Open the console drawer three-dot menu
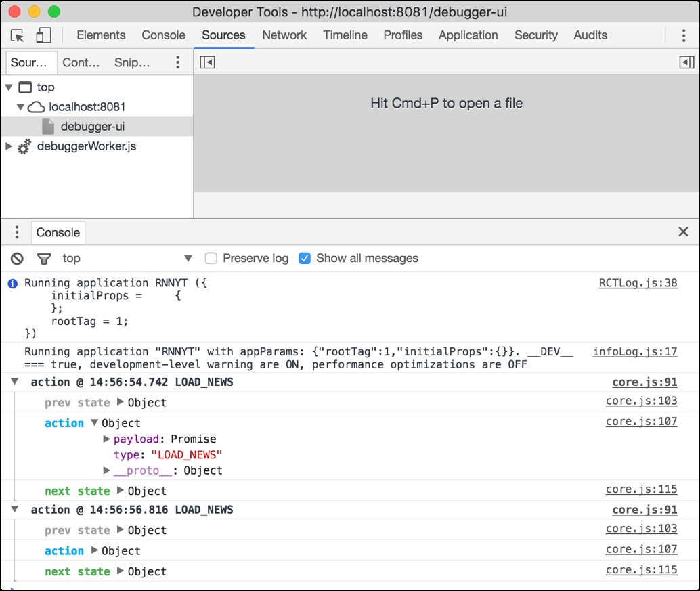This screenshot has height=591, width=700. point(17,232)
